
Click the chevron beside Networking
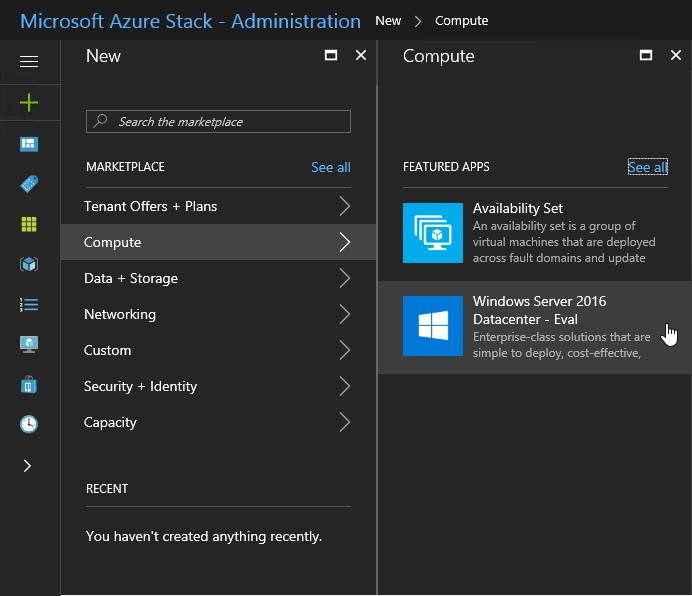point(345,314)
